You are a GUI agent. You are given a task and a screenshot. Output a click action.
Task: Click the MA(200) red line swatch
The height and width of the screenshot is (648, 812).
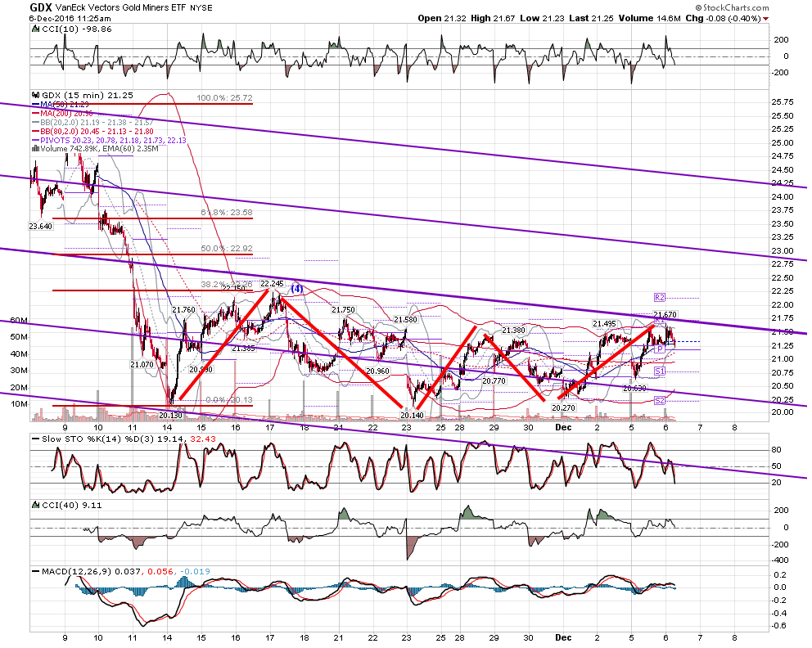click(x=36, y=114)
